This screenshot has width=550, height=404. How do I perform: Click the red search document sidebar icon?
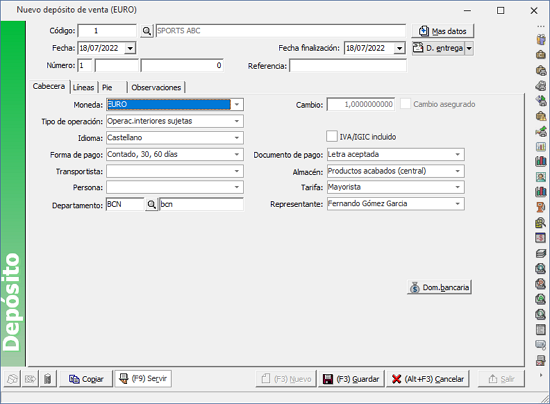coord(541,283)
